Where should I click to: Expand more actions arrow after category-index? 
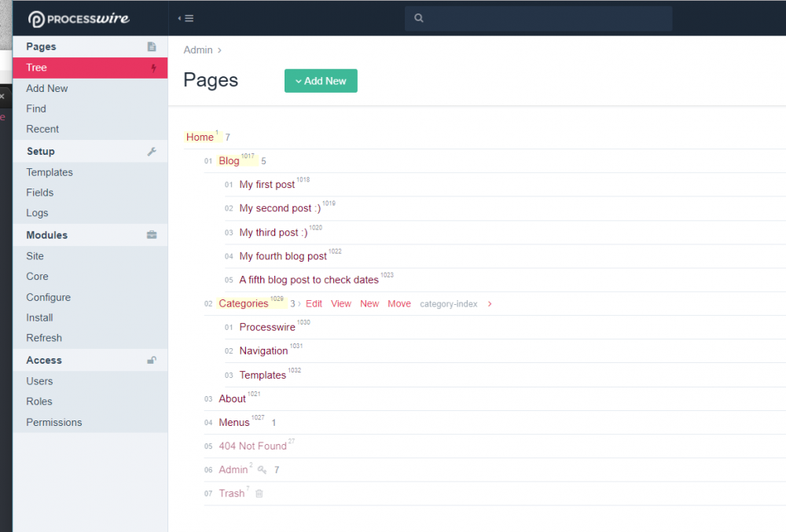pos(490,304)
